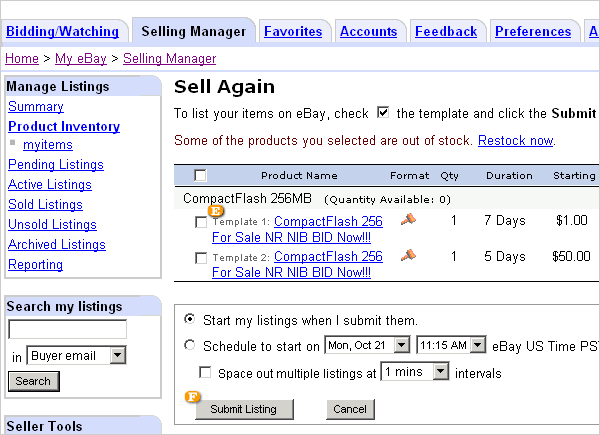
Task: Follow the 'Restock now' link
Action: point(515,140)
